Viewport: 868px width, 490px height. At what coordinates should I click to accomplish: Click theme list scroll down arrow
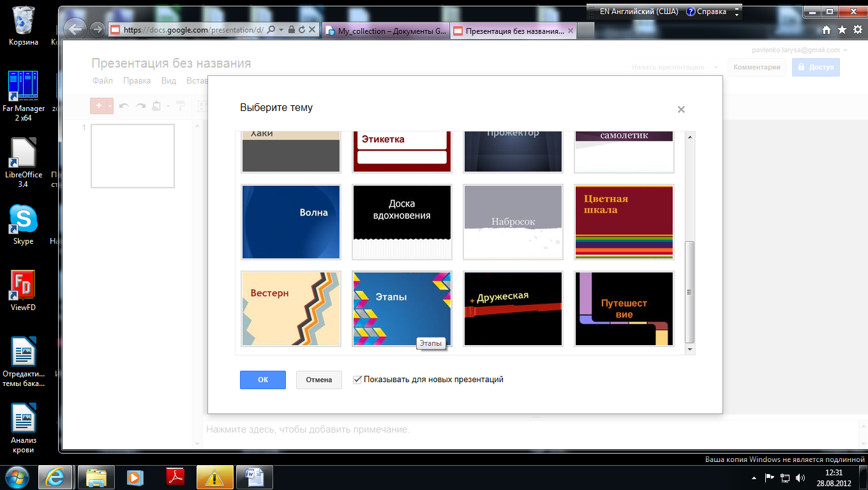(689, 350)
